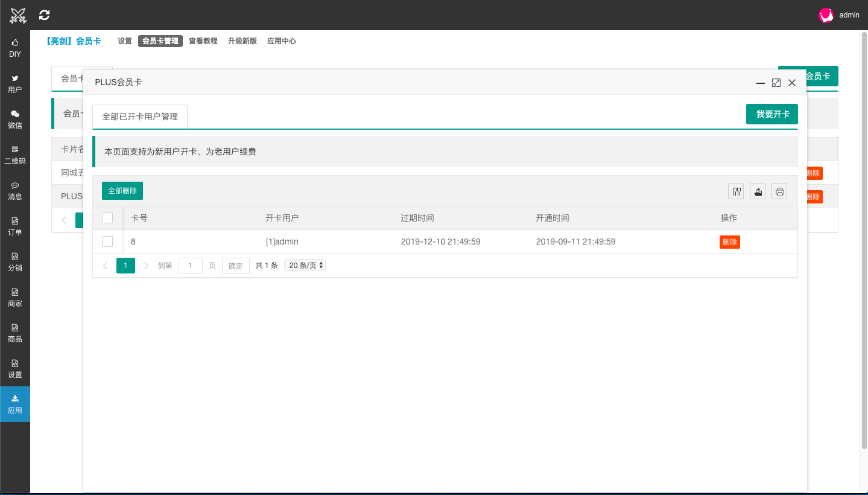The width and height of the screenshot is (868, 495).
Task: Toggle the select-all checkbox in table header
Action: pyautogui.click(x=107, y=218)
